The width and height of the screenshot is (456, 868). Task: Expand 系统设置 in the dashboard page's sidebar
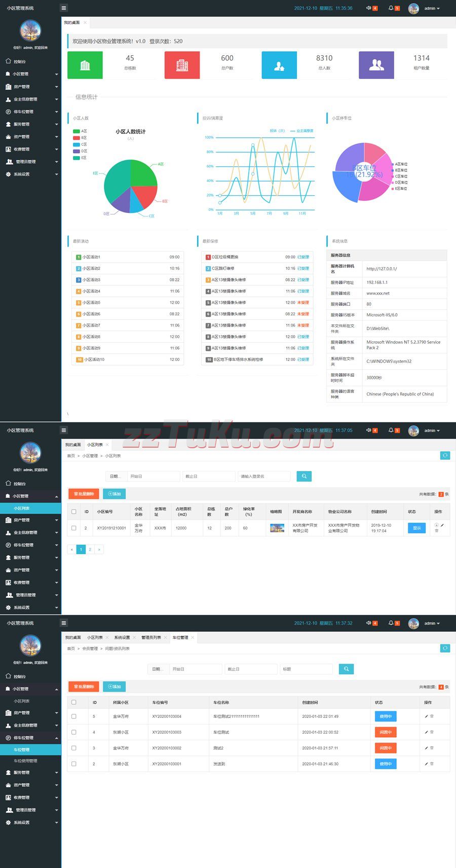point(30,174)
